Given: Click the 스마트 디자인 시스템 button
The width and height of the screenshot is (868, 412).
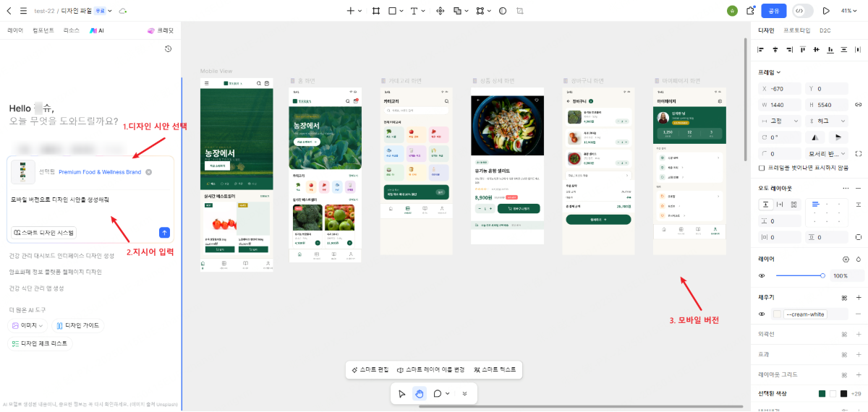Looking at the screenshot, I should [44, 233].
